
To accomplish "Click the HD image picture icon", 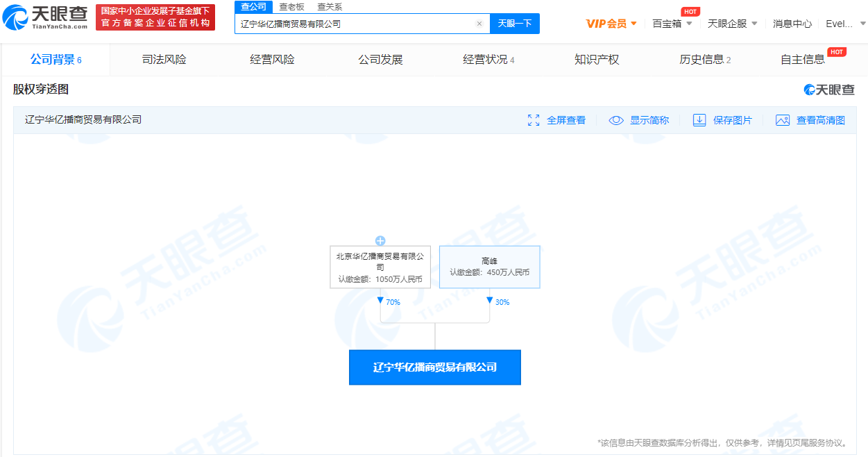I will (783, 120).
